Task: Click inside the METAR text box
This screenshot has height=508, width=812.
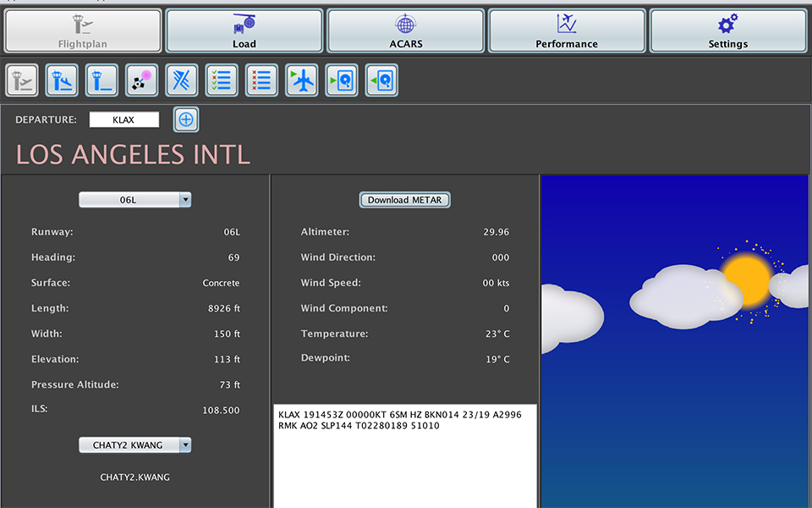Action: pyautogui.click(x=405, y=456)
